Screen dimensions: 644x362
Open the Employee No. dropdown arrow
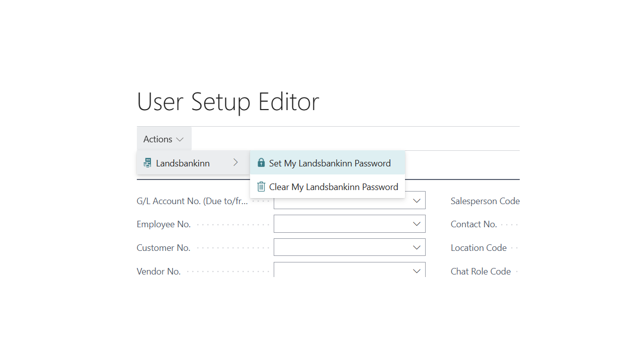pos(417,224)
